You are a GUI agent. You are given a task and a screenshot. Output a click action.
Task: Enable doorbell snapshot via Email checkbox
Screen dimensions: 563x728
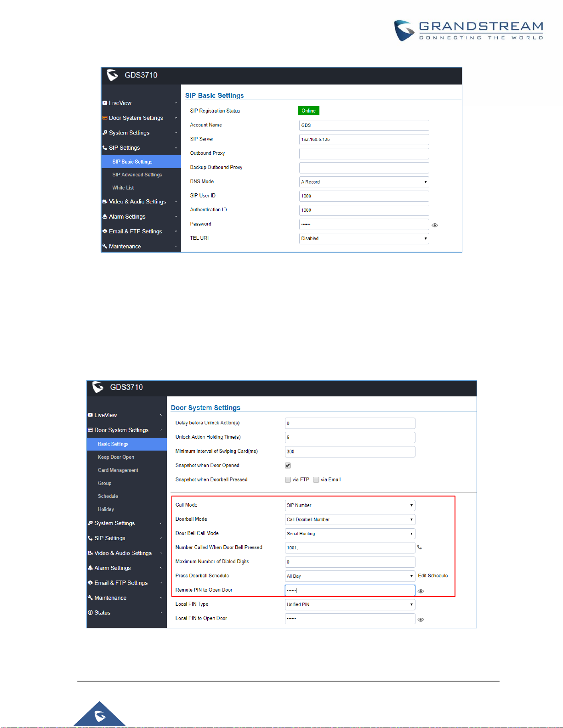coord(316,480)
